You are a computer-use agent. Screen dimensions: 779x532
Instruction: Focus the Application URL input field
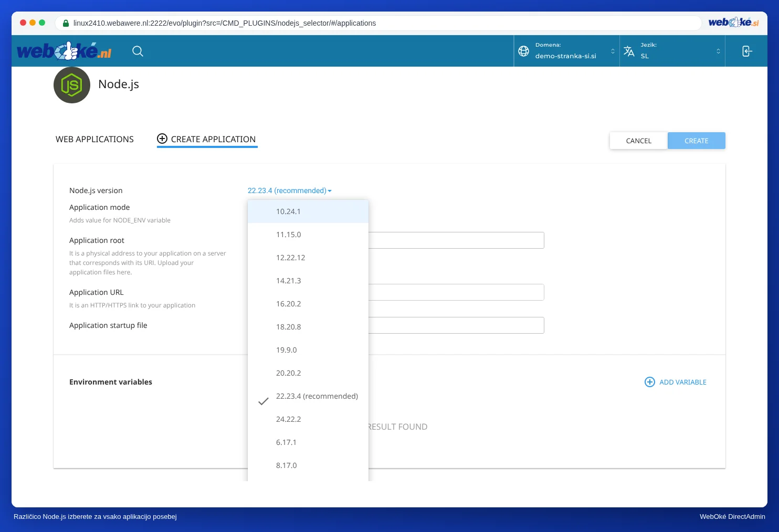point(456,292)
